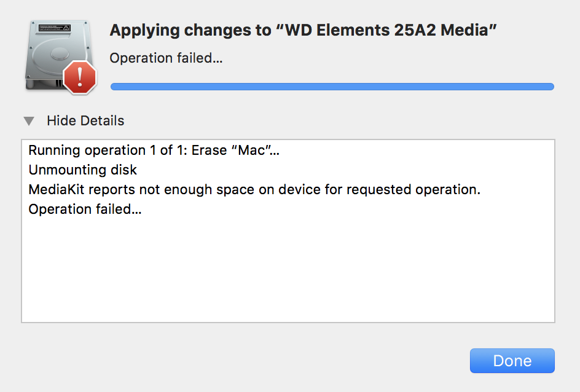Click the last 'Operation failed…' log line

click(85, 209)
